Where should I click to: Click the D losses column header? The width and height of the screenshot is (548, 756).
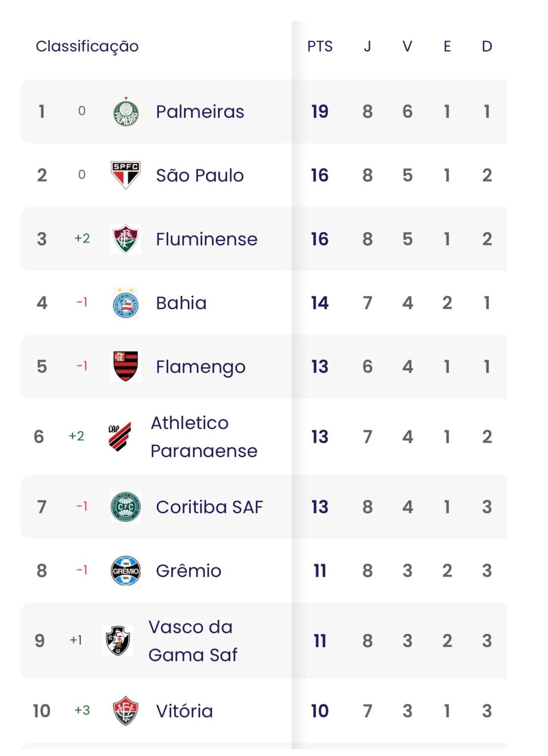487,47
